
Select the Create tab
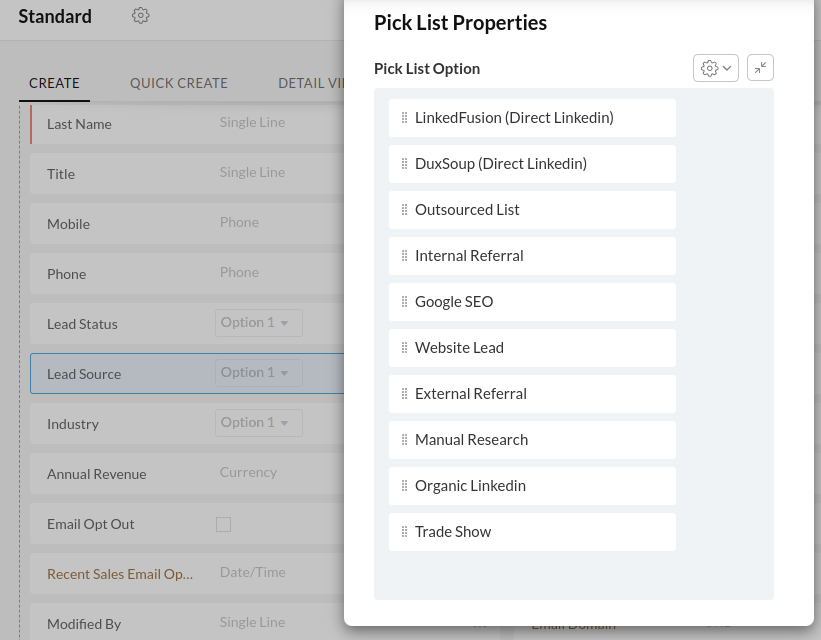point(54,83)
